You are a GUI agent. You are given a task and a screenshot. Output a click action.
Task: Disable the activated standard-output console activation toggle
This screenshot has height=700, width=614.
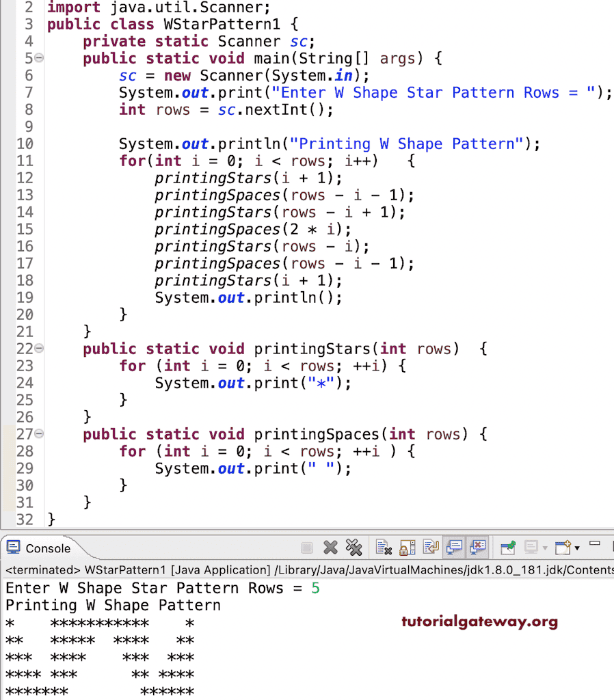coord(453,547)
